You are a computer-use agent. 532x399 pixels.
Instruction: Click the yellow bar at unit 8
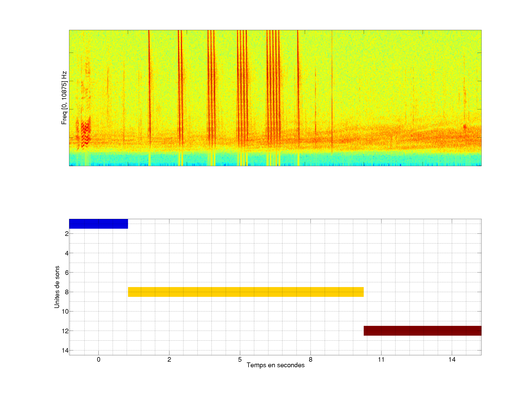(245, 292)
